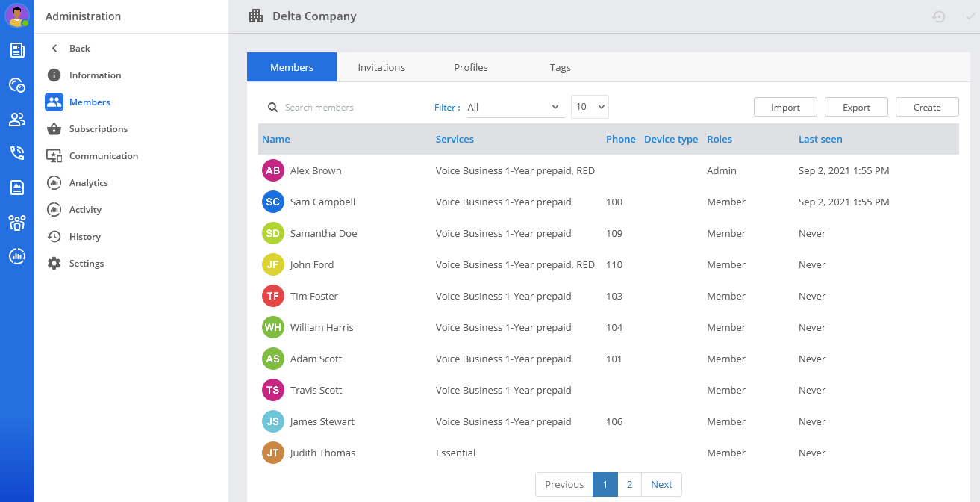Image resolution: width=980 pixels, height=502 pixels.
Task: Click the Subscriptions basket icon
Action: (54, 129)
